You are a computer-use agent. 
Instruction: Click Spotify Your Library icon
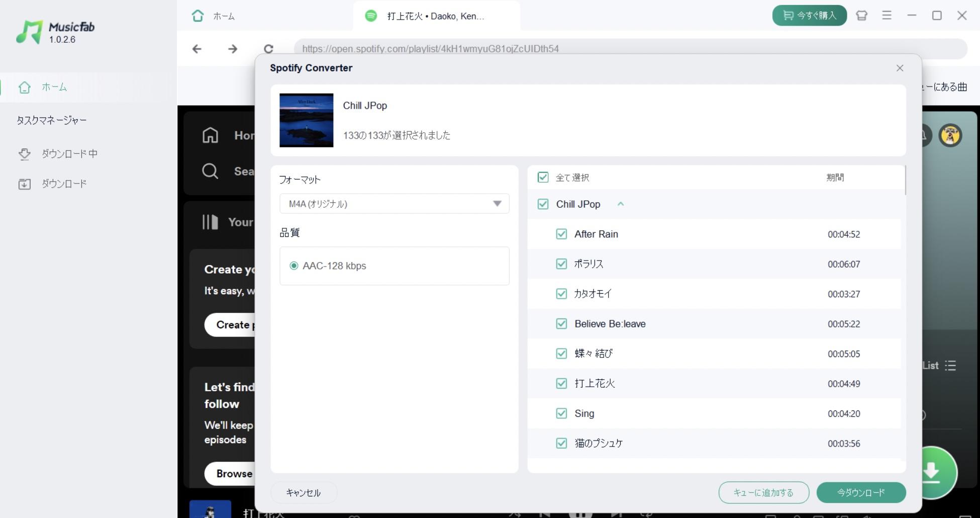(x=210, y=222)
